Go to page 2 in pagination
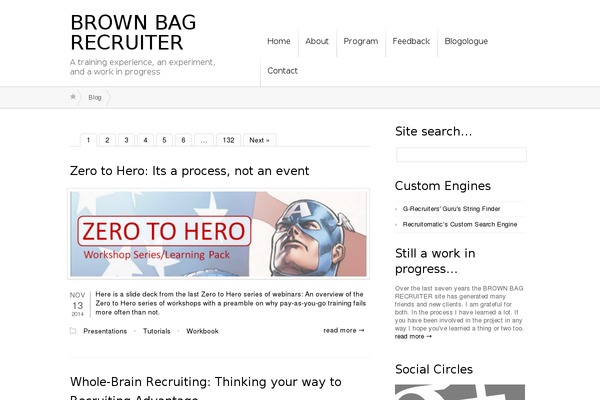Viewport: 600px width, 400px height. [x=108, y=140]
